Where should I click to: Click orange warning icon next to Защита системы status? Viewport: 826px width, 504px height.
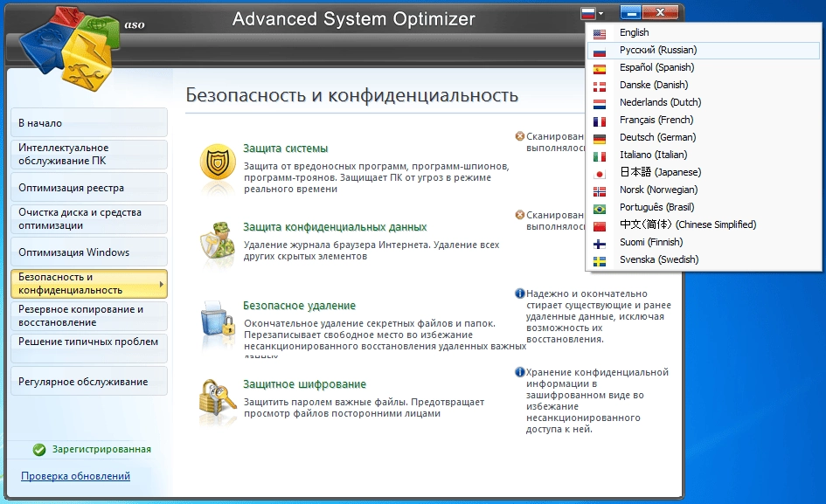pyautogui.click(x=520, y=136)
